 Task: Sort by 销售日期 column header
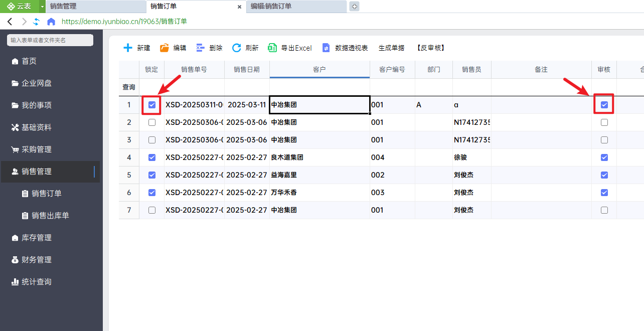[x=247, y=70]
